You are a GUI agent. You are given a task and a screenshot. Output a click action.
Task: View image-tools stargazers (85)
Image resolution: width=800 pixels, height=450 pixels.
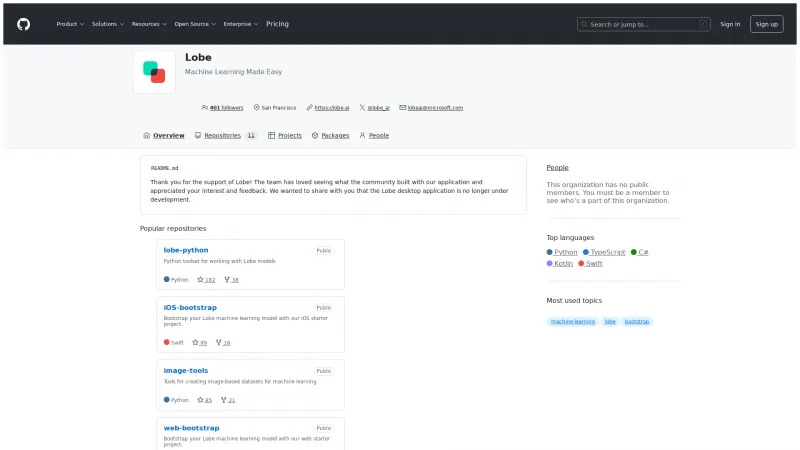coord(205,400)
